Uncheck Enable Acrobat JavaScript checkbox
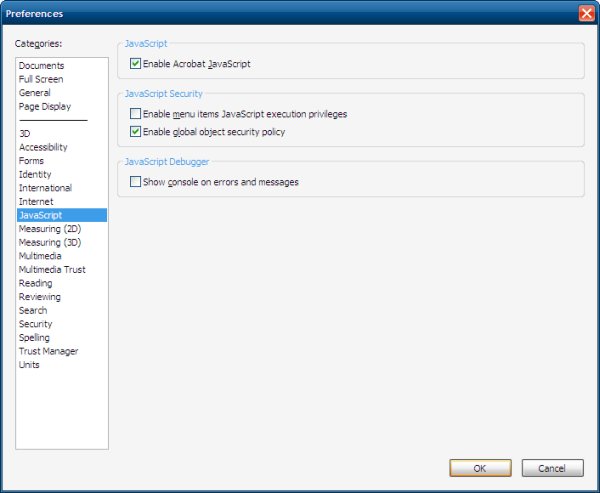This screenshot has height=493, width=600. [x=135, y=64]
